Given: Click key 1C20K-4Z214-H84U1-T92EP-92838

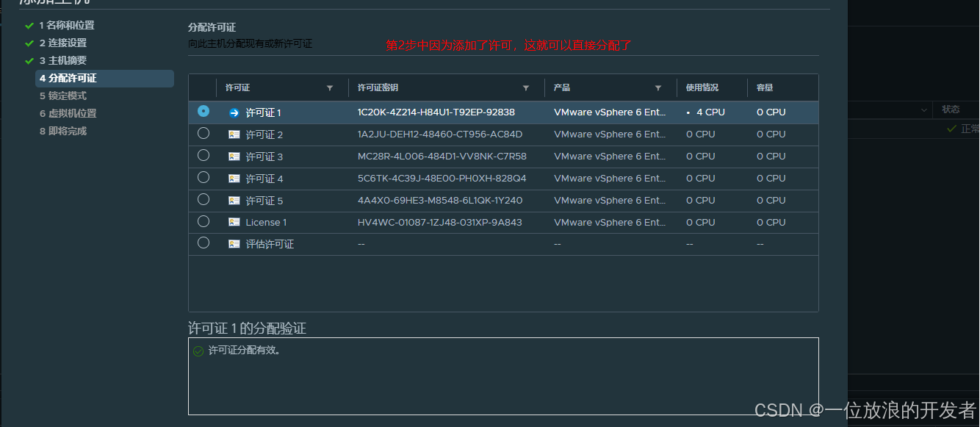Looking at the screenshot, I should click(x=436, y=112).
